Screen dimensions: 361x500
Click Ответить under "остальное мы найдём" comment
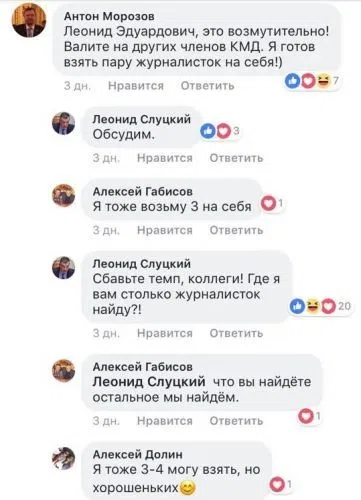click(236, 421)
